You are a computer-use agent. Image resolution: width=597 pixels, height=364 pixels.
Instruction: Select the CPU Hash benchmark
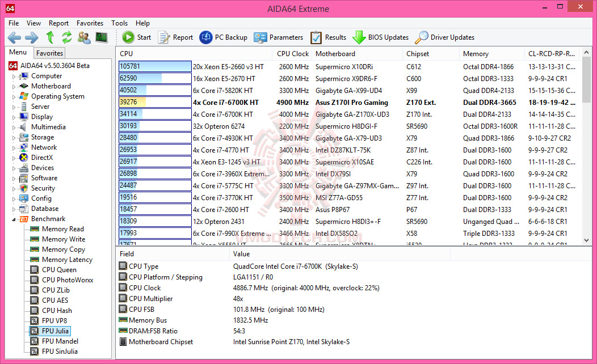[x=57, y=311]
